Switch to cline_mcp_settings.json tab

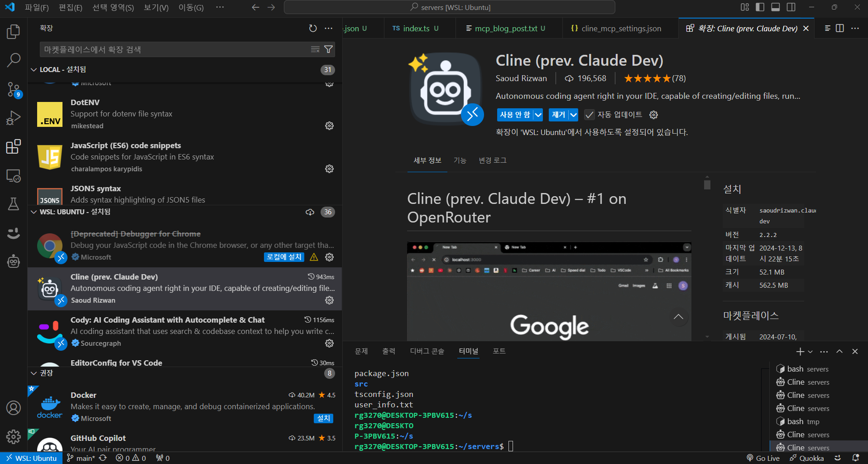621,29
